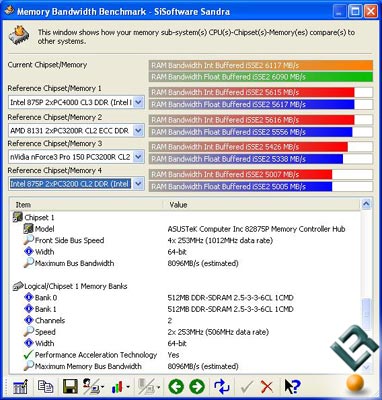382x400 pixels.
Task: Go forward with the green right arrow
Action: [197, 387]
